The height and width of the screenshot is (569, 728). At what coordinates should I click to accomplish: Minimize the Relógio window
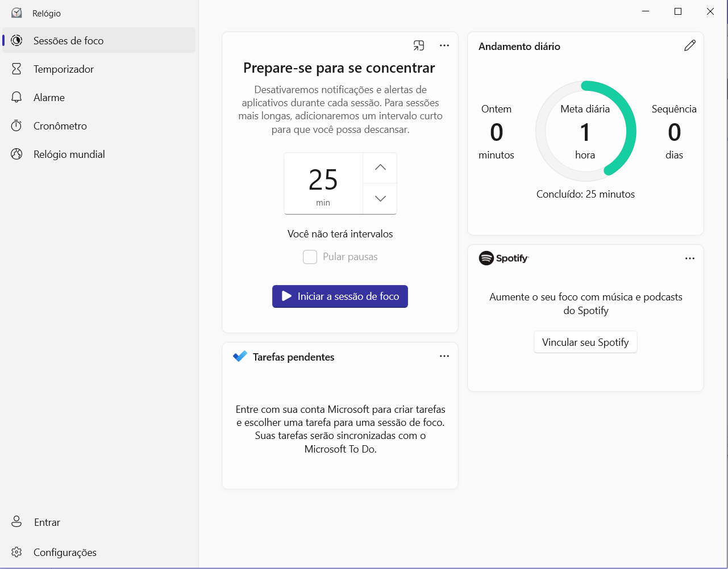click(x=646, y=11)
